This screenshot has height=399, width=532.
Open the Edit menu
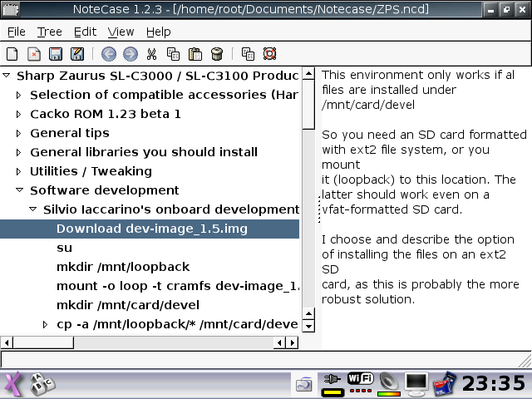[x=85, y=32]
